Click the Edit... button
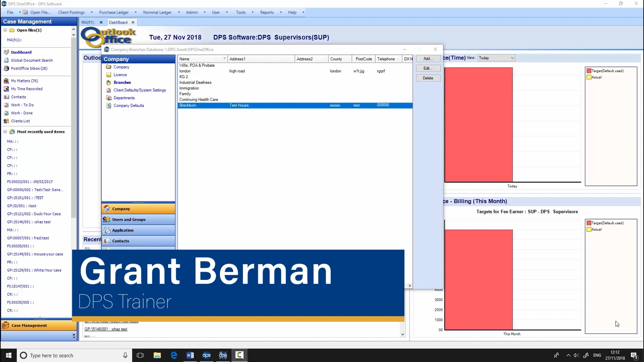Viewport: 644px width, 362px height. 428,68
